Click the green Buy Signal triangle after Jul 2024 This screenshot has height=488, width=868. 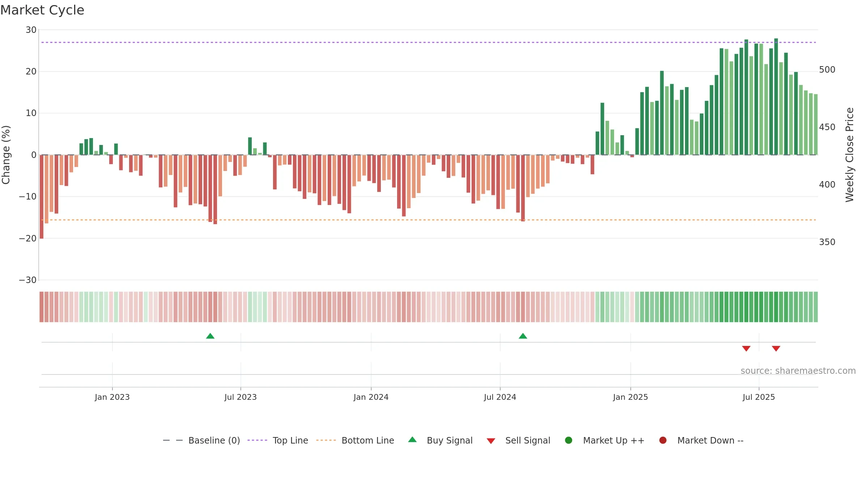click(x=523, y=336)
